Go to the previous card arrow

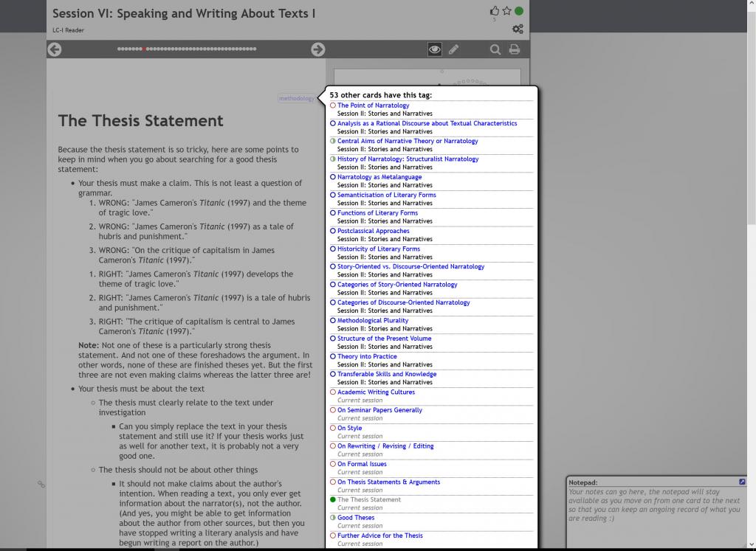(54, 49)
